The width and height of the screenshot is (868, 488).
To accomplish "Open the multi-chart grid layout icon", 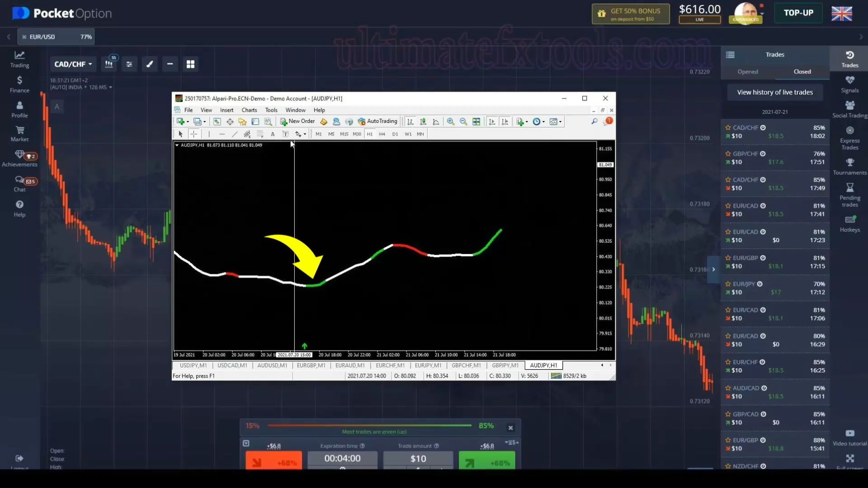I will pos(190,64).
